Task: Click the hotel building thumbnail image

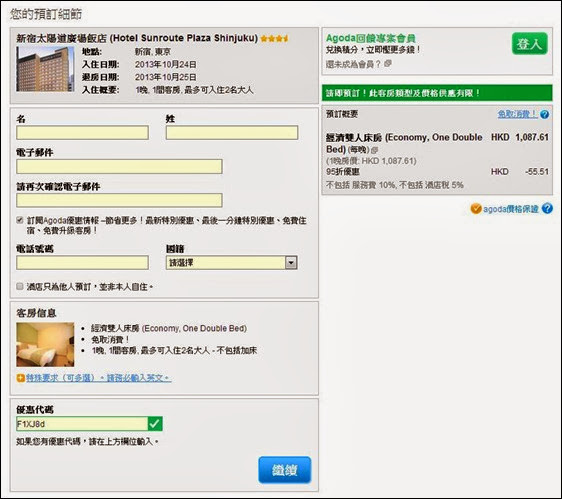Action: [x=45, y=69]
